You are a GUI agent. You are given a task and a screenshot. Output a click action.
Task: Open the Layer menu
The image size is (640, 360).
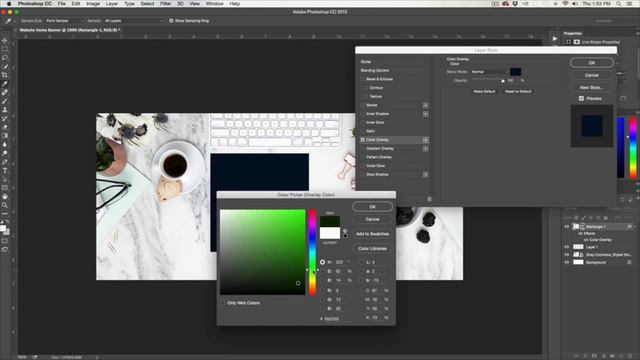click(x=111, y=4)
